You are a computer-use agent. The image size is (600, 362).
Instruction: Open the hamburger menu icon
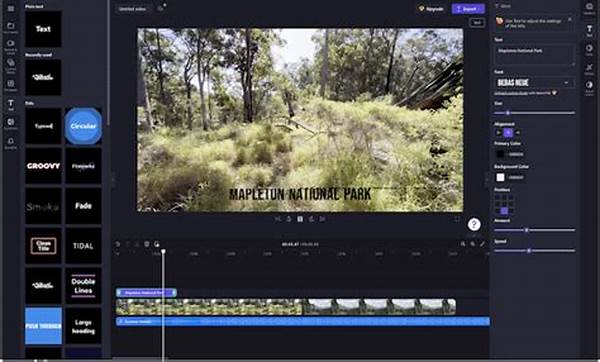click(11, 8)
